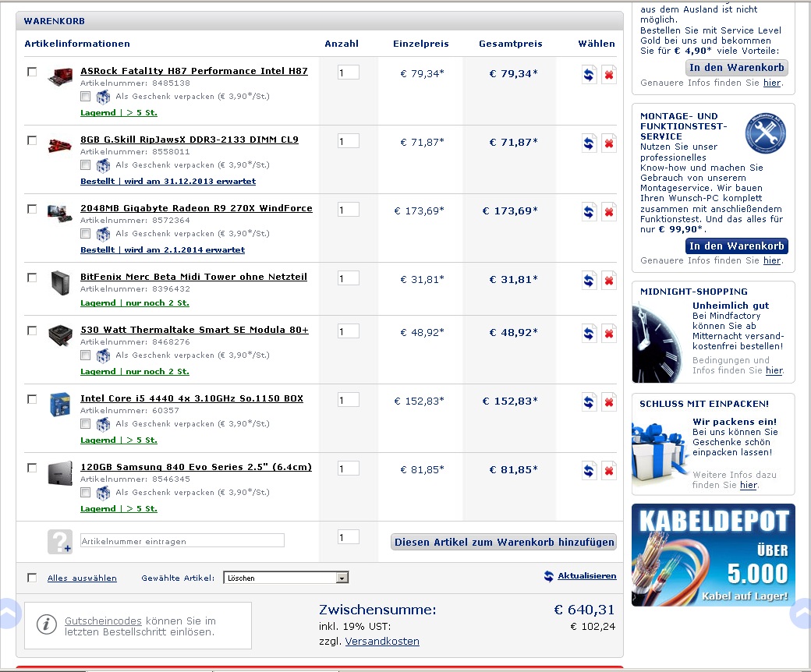811x672 pixels.
Task: Open the 120GB Samsung 840 Evo product link
Action: 196,467
